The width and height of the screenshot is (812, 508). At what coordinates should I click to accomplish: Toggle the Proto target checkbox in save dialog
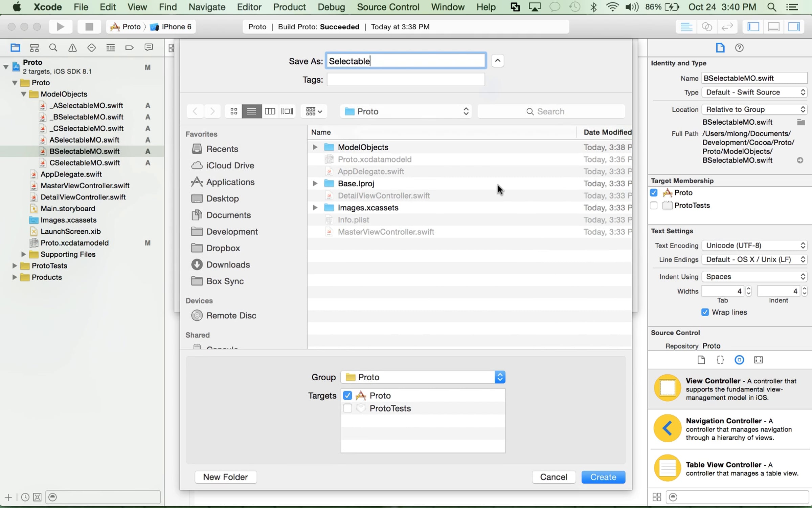[347, 396]
